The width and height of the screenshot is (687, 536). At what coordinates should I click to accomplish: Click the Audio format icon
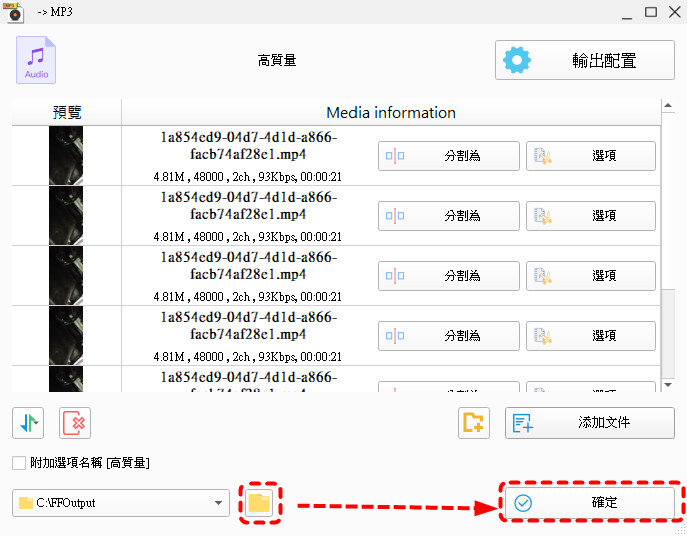[36, 60]
